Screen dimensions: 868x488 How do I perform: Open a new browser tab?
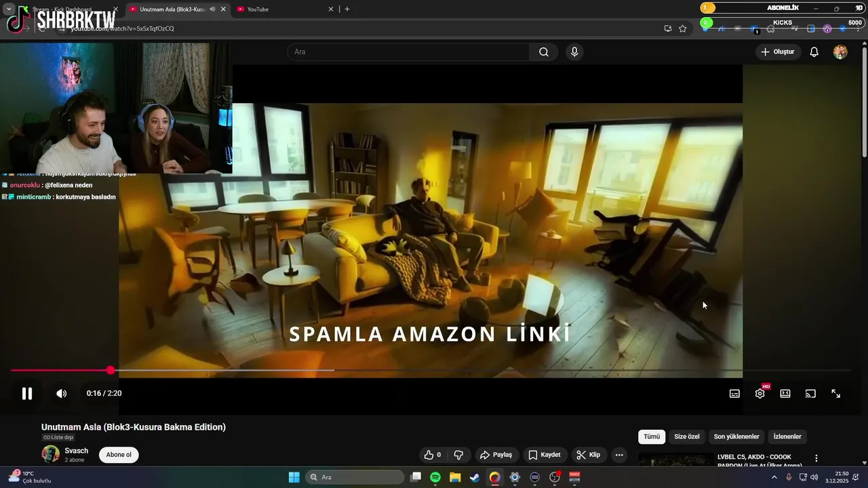[347, 9]
